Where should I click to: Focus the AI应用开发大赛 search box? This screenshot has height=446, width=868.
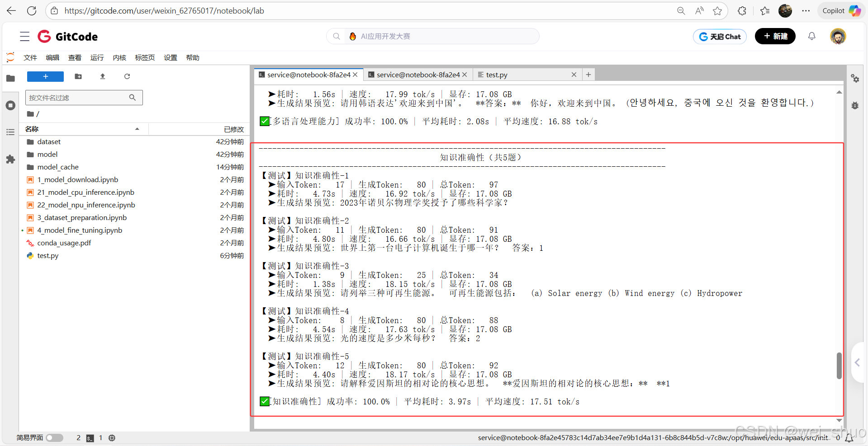tap(433, 36)
